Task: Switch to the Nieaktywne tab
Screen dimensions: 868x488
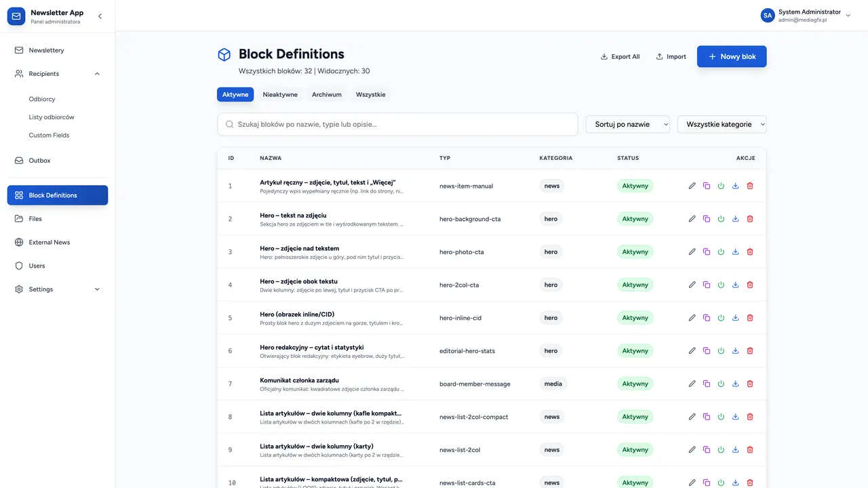Action: coord(280,95)
